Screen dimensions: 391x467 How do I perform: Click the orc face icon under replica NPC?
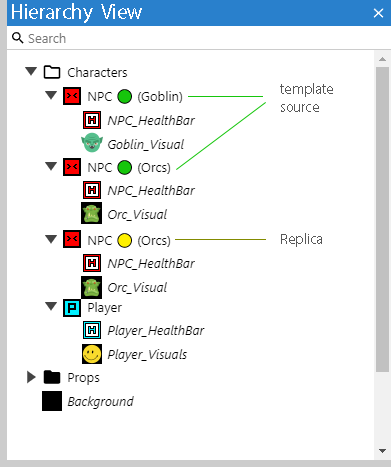pyautogui.click(x=92, y=287)
